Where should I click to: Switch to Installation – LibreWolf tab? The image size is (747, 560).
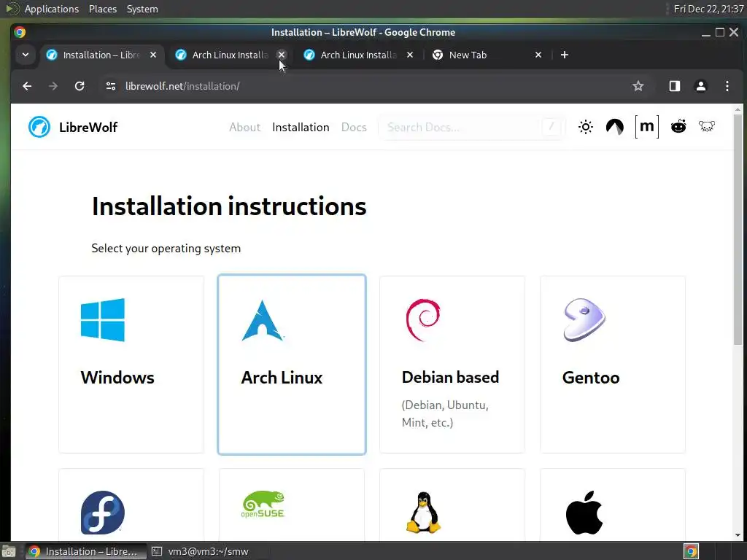(100, 55)
